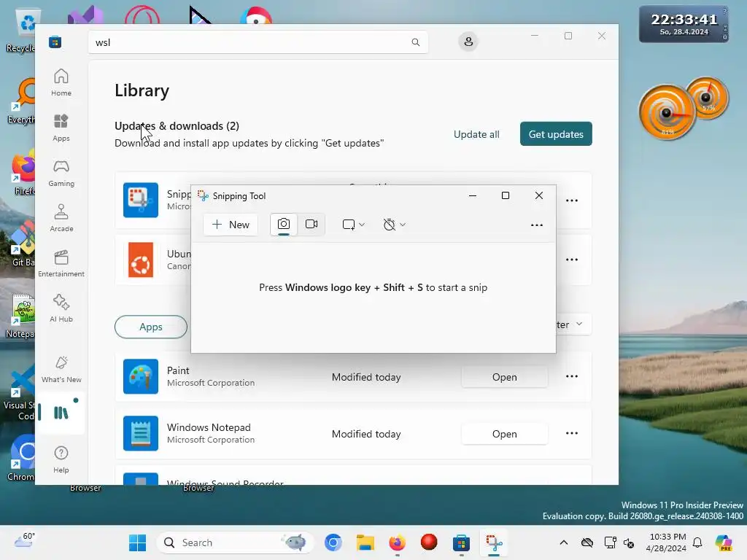Open the Store account profile icon

pos(468,42)
